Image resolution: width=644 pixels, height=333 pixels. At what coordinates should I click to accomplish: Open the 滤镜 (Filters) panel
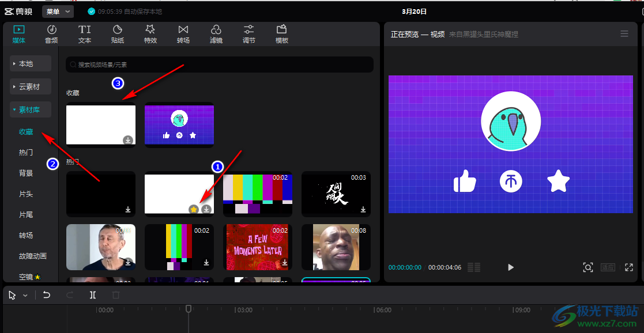click(x=216, y=34)
